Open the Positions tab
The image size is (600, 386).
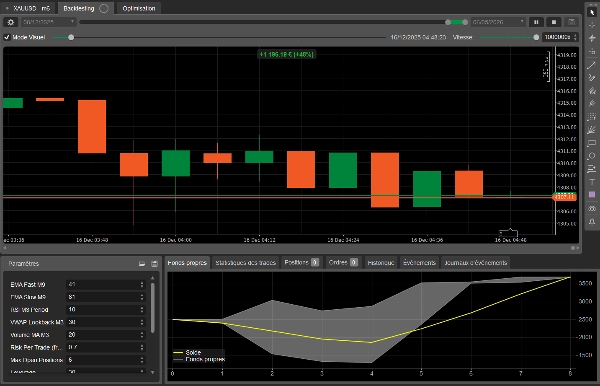302,263
